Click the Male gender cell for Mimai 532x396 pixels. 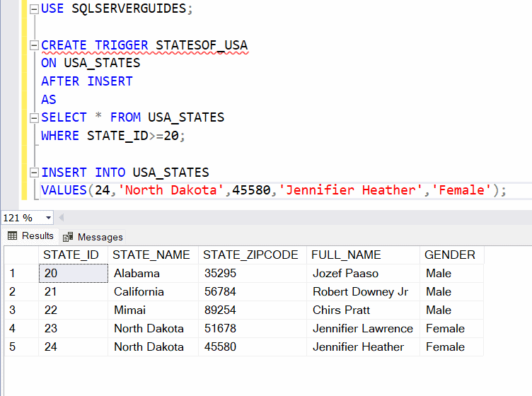[x=451, y=310]
